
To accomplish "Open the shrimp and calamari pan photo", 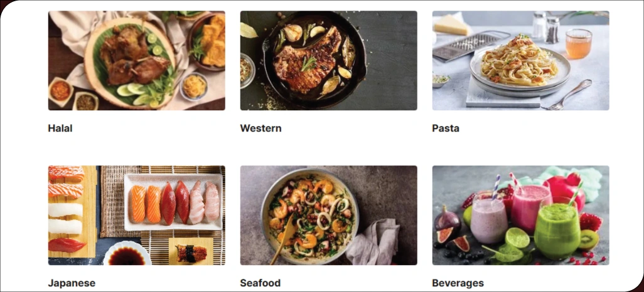I will (x=328, y=216).
